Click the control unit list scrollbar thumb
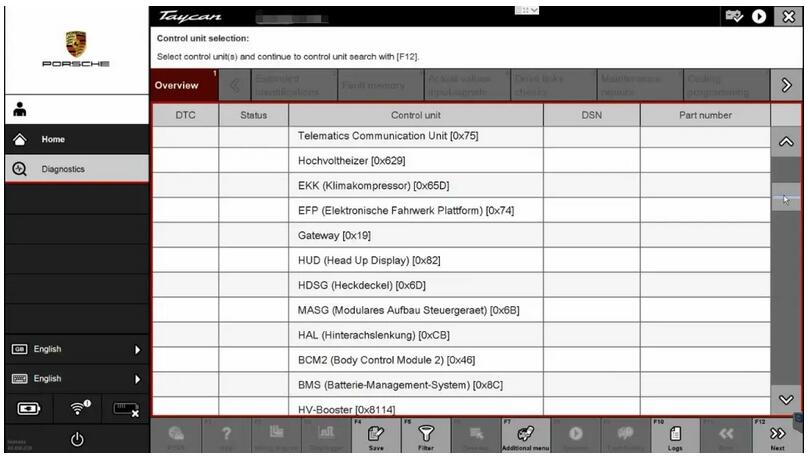Image resolution: width=808 pixels, height=457 pixels. pos(786,198)
